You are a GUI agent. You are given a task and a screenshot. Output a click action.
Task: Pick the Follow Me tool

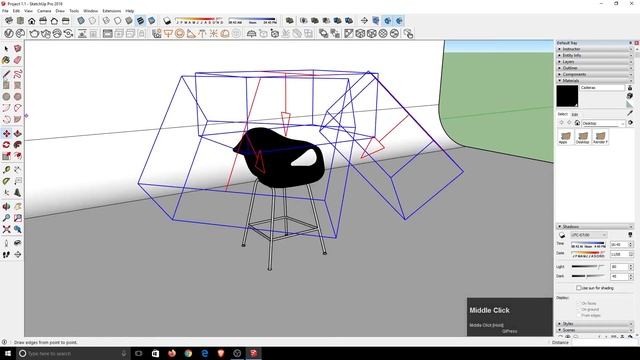(18, 145)
